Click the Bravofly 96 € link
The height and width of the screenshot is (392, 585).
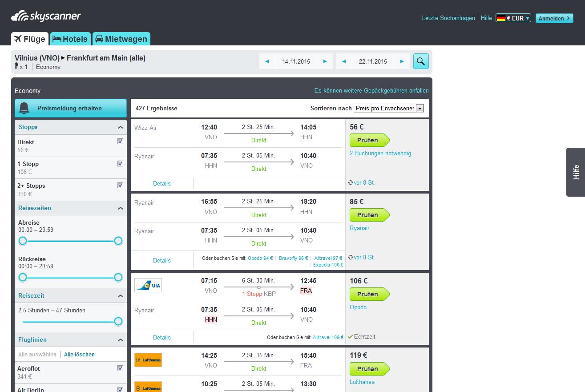(294, 258)
